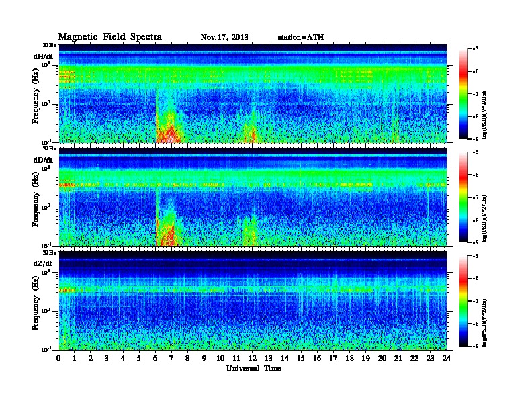Click the '-8' value on dH/dt colorbar
Screen dimensions: 532x411
point(476,116)
